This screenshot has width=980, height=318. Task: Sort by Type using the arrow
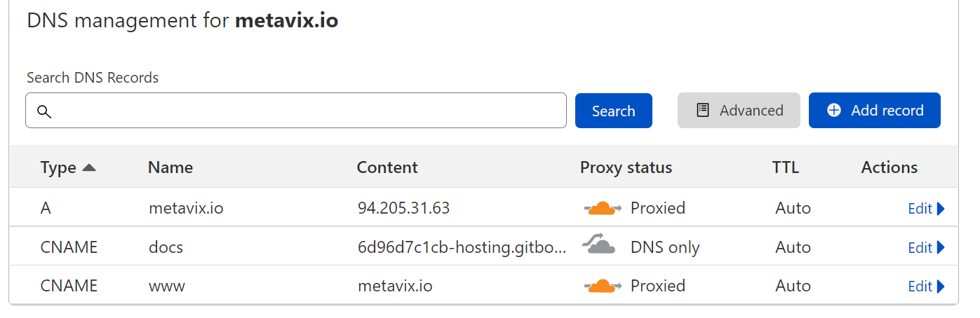pos(89,167)
